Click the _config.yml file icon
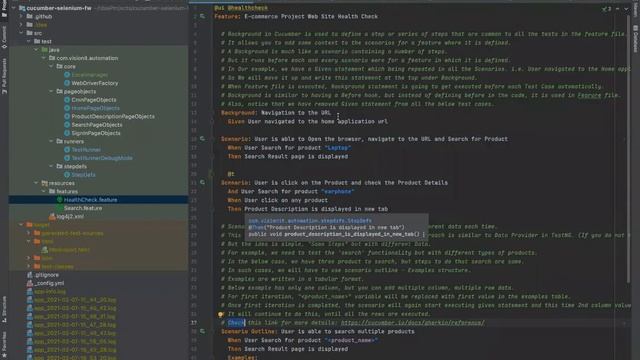640x360 pixels. point(30,283)
